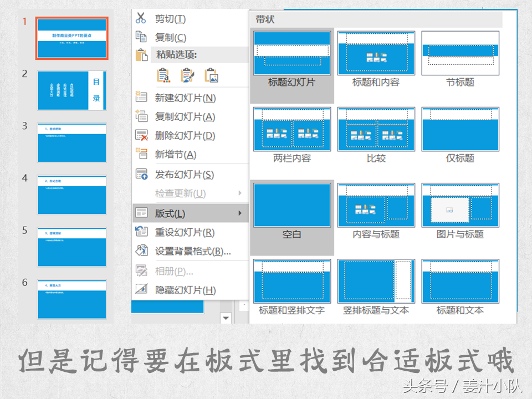
Task: Select the 节标题 layout
Action: 460,59
